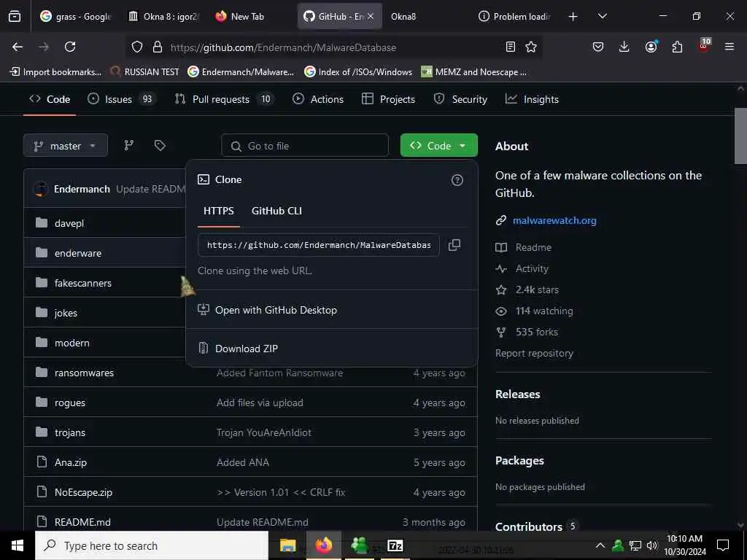Open the NoEscape.zip file
Screen dimensions: 747x560
click(x=83, y=492)
